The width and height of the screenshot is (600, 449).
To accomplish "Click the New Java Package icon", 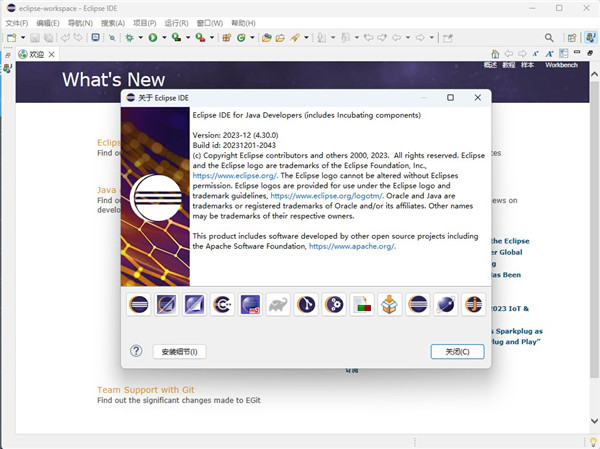I will (x=227, y=38).
